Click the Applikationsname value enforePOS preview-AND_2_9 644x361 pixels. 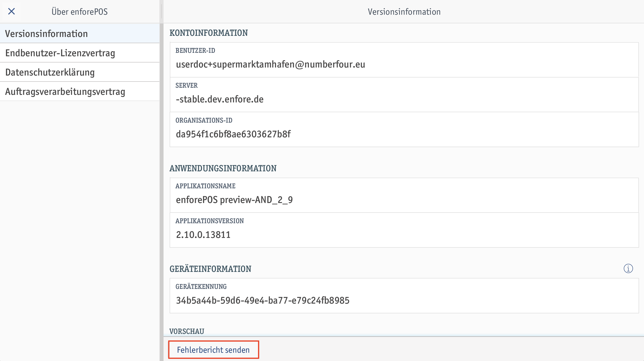coord(234,200)
